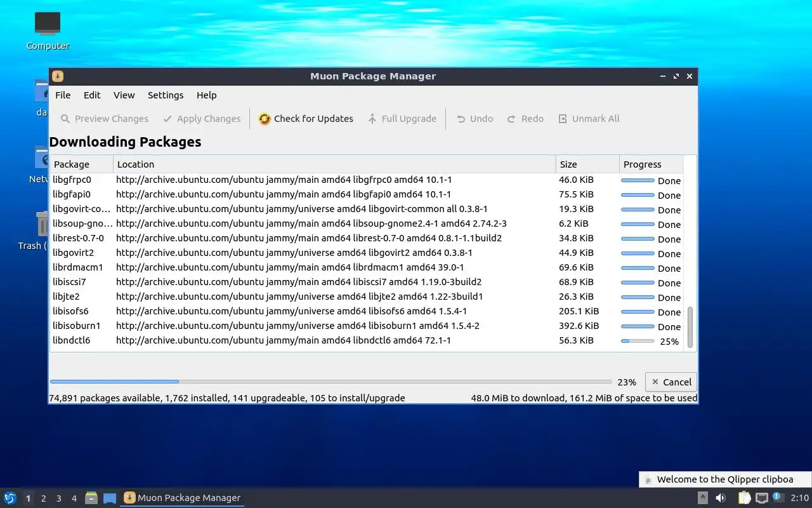Click the Unmark All toolbar button
Screen dimensions: 812x508
589,119
